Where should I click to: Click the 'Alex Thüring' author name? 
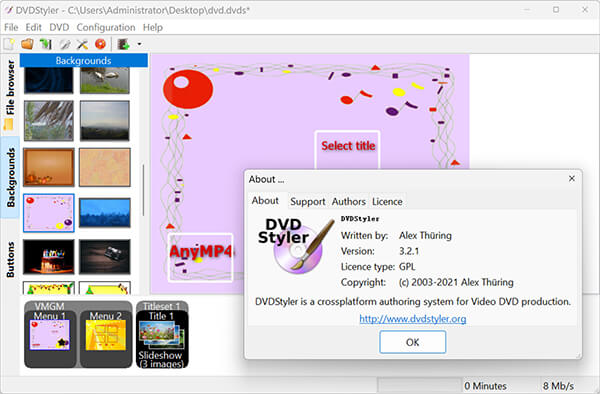pyautogui.click(x=425, y=236)
